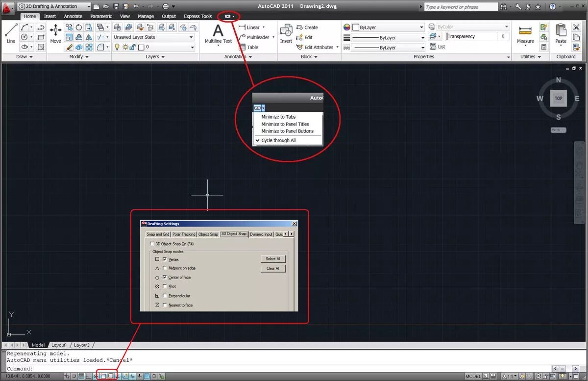Switch to the Parametric ribbon tab
The width and height of the screenshot is (588, 381).
click(101, 16)
